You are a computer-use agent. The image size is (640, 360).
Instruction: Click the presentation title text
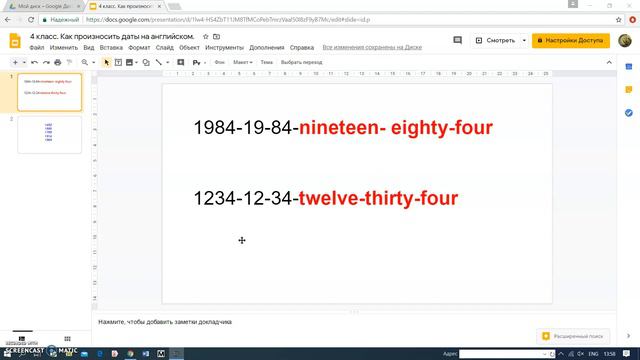tap(112, 37)
